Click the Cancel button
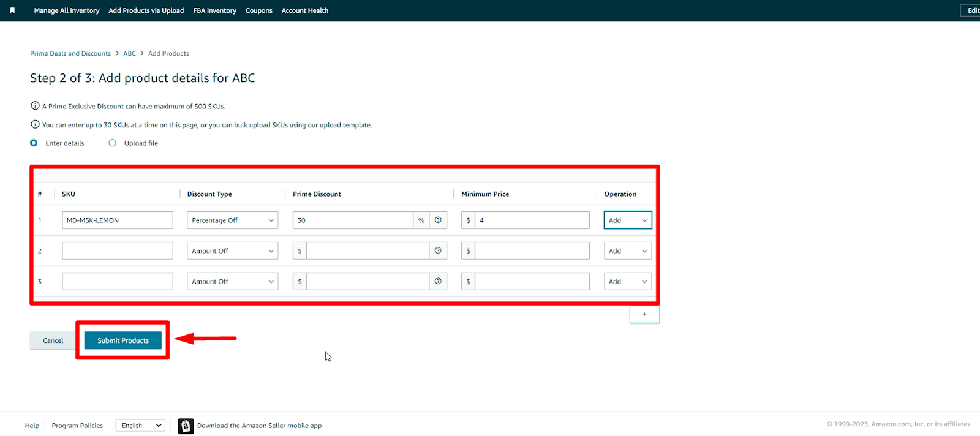Screen dimensions: 980x436 click(53, 340)
